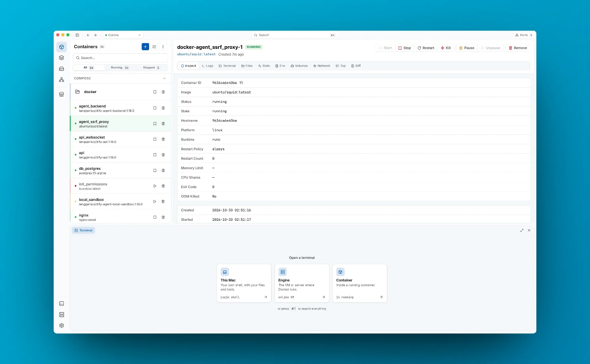The width and height of the screenshot is (590, 364).
Task: Start the local_sandbox container
Action: point(155,202)
